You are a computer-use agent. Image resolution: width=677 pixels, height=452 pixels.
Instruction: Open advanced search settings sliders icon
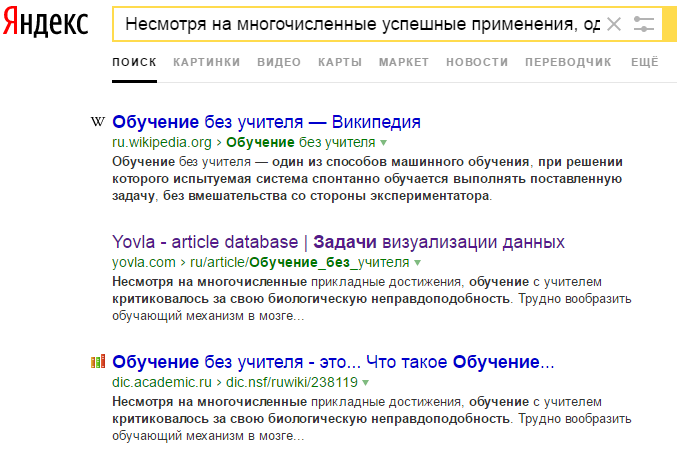644,24
